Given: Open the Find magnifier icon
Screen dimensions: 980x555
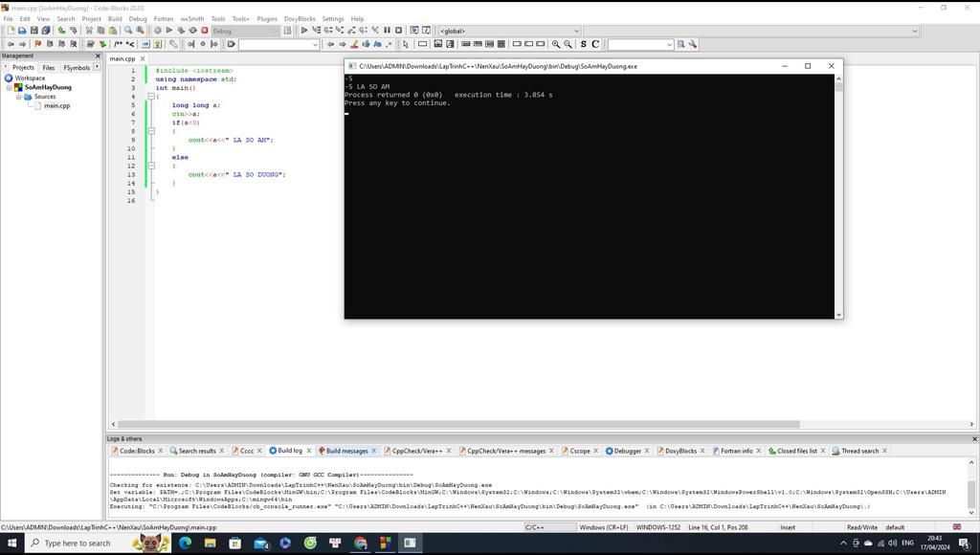Looking at the screenshot, I should point(128,30).
